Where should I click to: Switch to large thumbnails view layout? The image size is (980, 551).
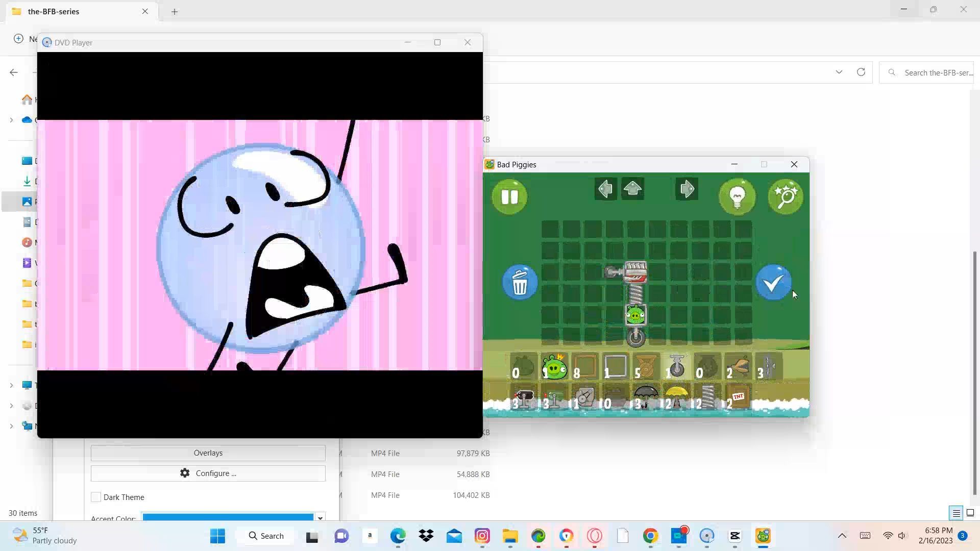point(970,513)
